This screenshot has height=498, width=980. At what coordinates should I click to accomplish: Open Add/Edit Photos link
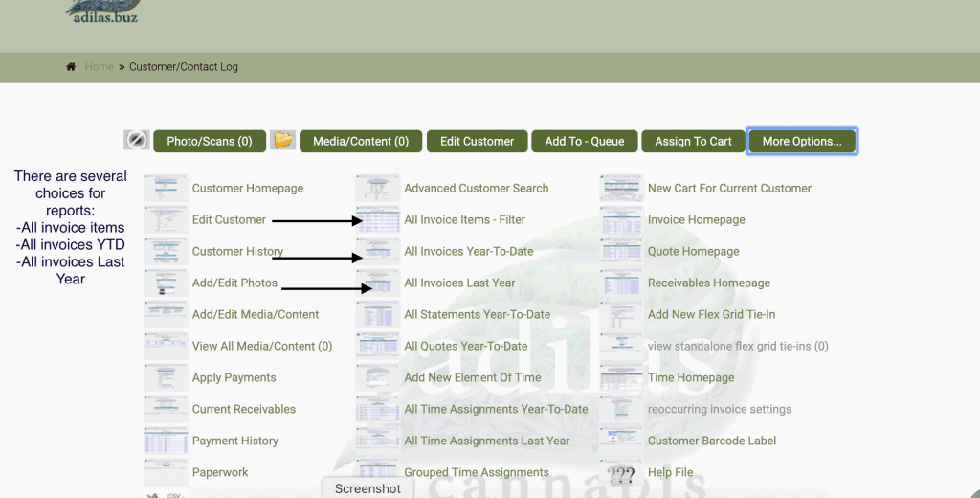pyautogui.click(x=234, y=283)
